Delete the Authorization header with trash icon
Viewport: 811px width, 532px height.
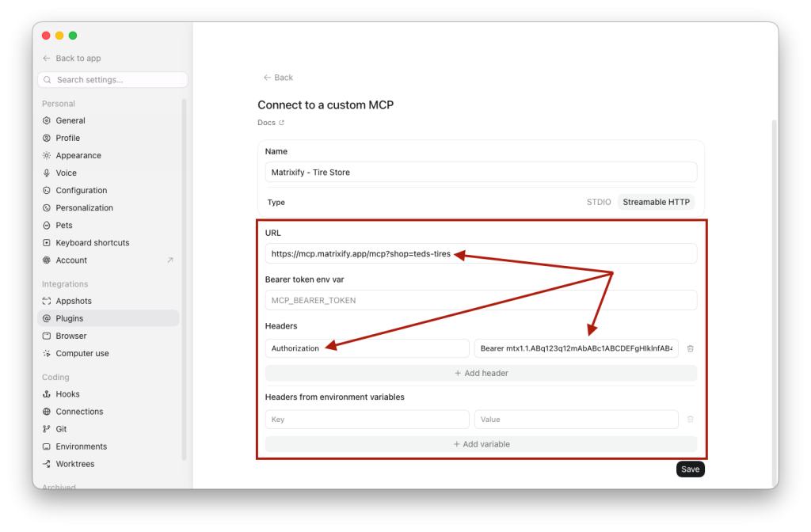tap(690, 348)
